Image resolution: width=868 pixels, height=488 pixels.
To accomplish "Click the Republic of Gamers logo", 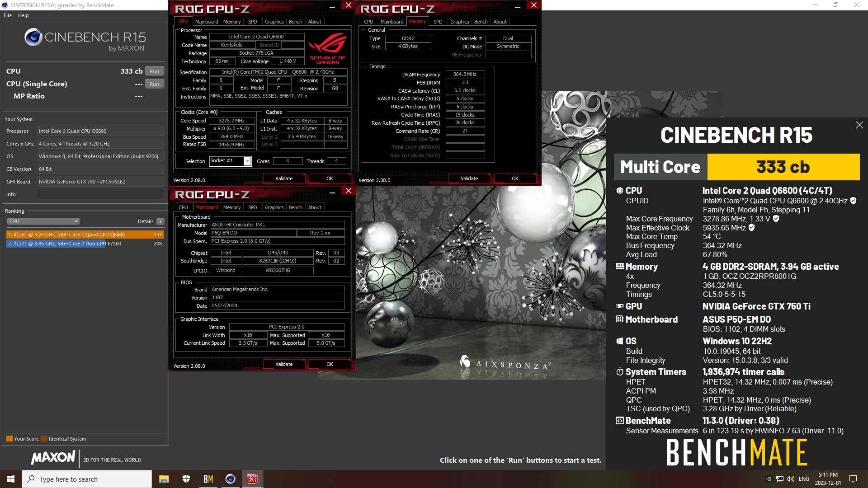I will [328, 48].
